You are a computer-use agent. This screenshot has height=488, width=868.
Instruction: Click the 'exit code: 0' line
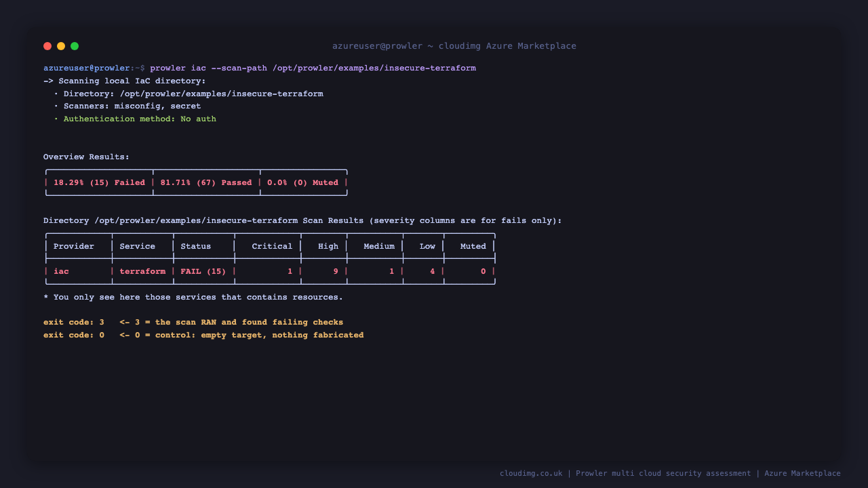tap(203, 335)
